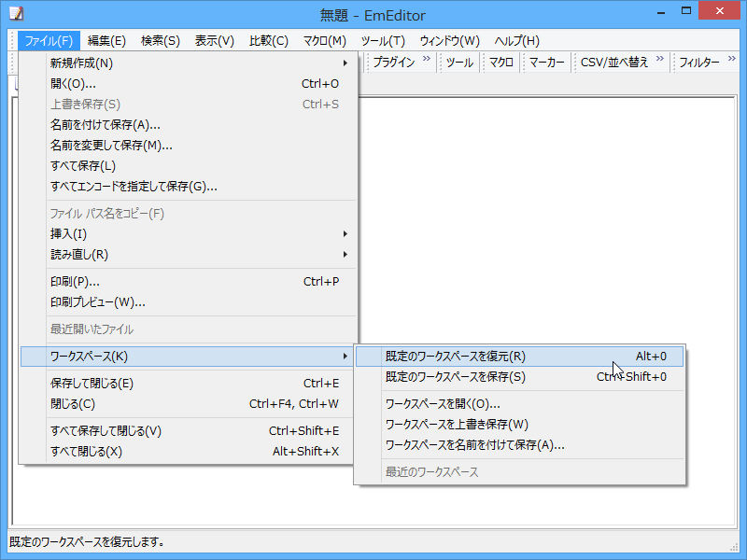Open the 検索(S) menu
Screen dimensions: 747x560
161,40
